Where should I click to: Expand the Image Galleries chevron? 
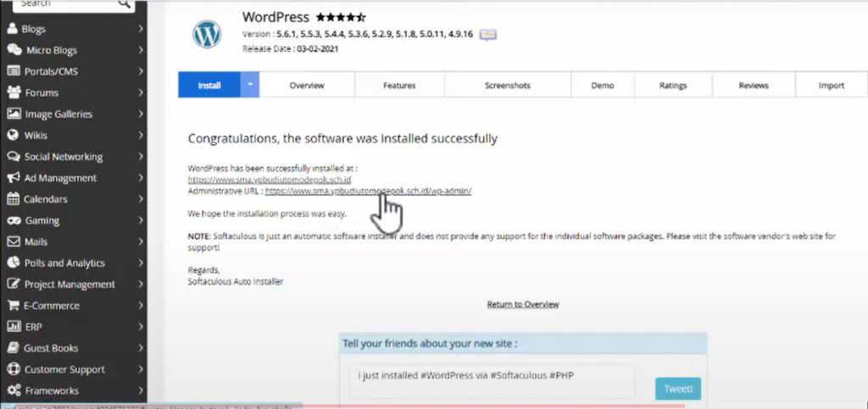click(x=141, y=113)
